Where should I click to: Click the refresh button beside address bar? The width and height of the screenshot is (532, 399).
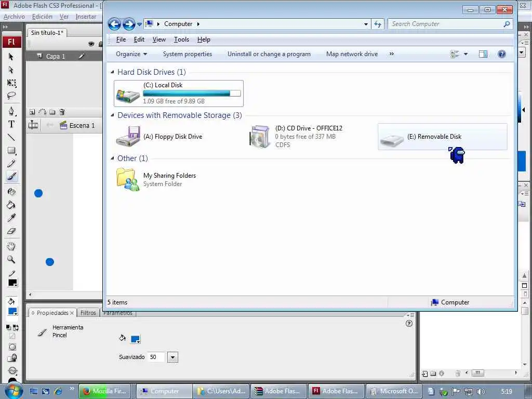(x=378, y=24)
